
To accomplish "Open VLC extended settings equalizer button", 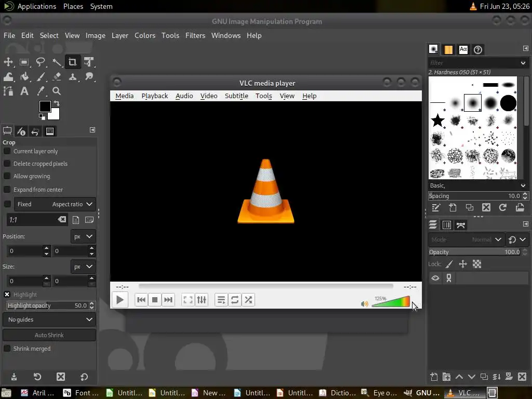I will tap(202, 300).
